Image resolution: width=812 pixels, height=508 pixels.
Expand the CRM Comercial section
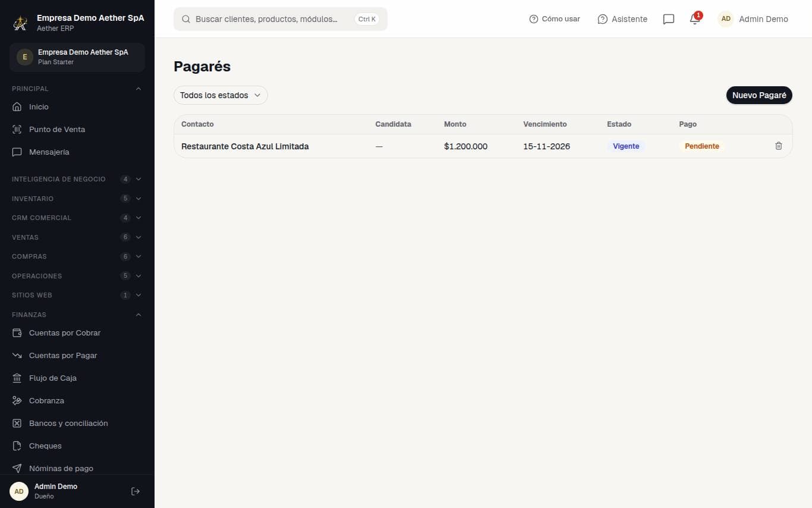[77, 218]
